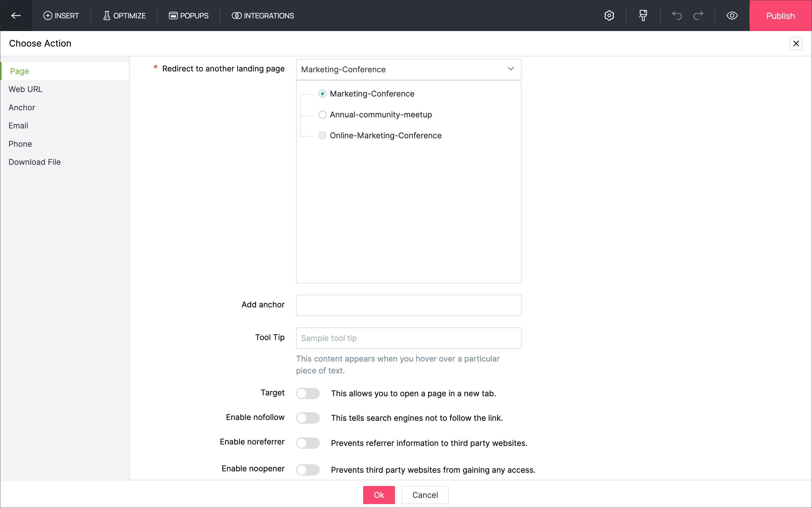
Task: Toggle the Target new tab switch
Action: pos(308,393)
